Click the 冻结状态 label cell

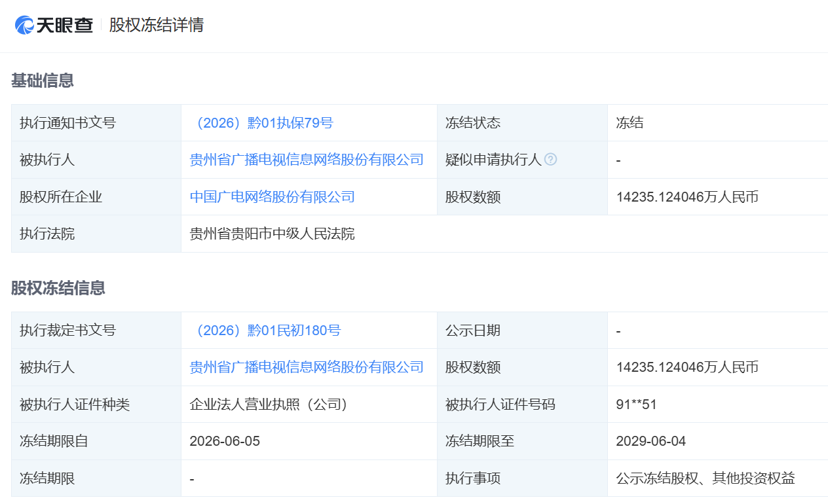[522, 122]
